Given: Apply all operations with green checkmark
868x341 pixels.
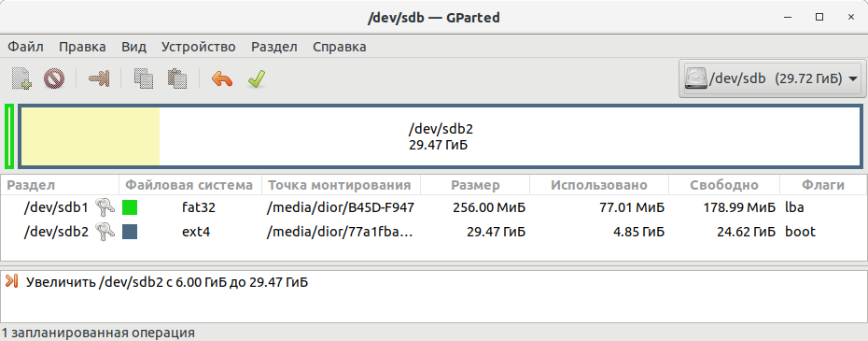Looking at the screenshot, I should (257, 78).
